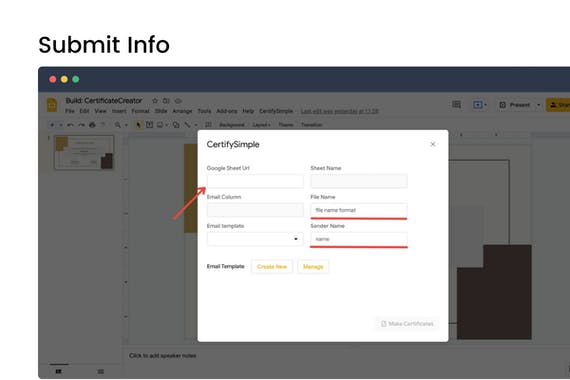Click the Last edit was yesterday link
The width and height of the screenshot is (570, 380).
click(x=340, y=111)
